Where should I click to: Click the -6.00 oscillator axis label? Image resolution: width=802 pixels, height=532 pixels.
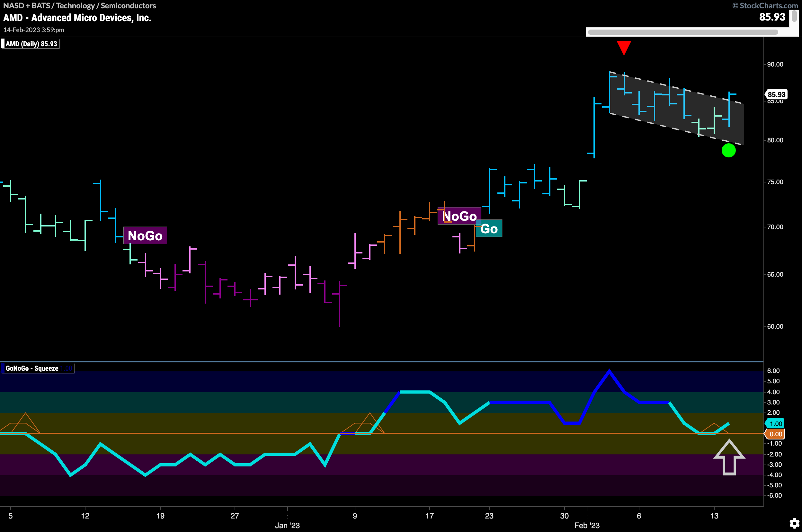click(x=774, y=495)
